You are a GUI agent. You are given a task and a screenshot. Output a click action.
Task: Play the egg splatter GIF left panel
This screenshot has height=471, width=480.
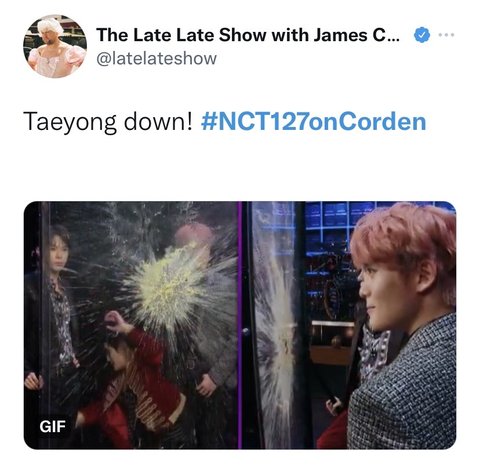click(131, 325)
